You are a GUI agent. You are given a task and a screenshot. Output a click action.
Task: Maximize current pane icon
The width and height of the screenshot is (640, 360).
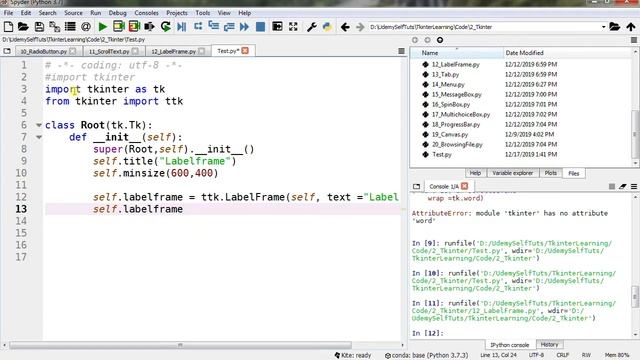[277, 27]
